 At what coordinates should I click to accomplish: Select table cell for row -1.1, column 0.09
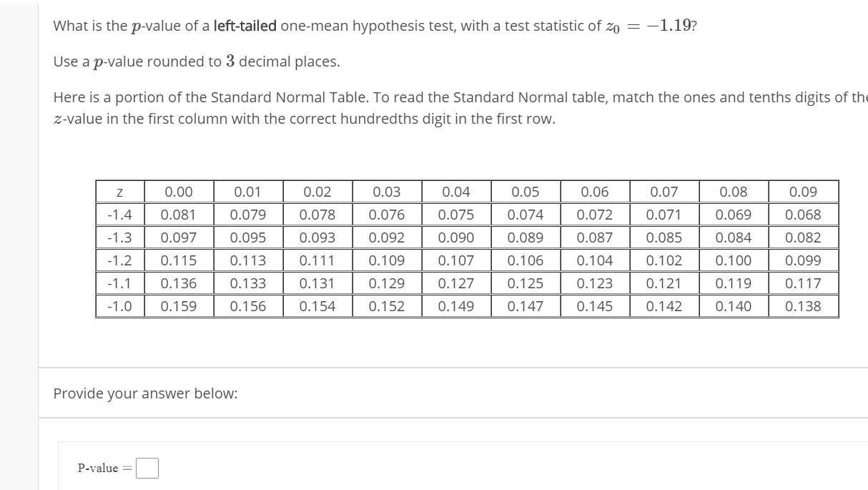pyautogui.click(x=803, y=283)
